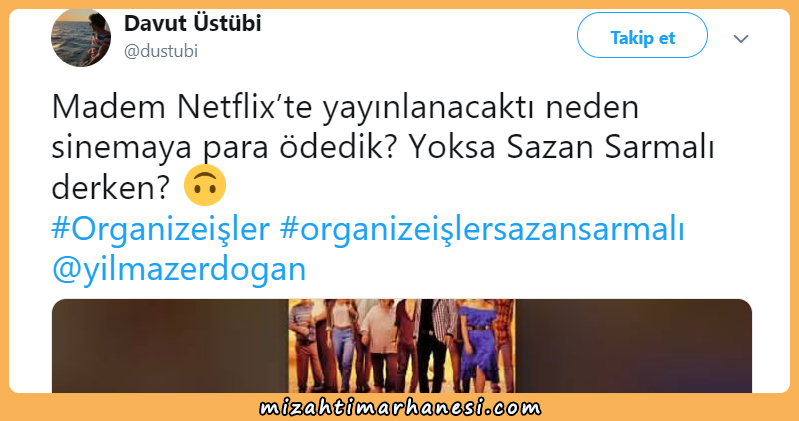Open the movie poster image preview
Viewport: 799px width, 421px height.
402,346
